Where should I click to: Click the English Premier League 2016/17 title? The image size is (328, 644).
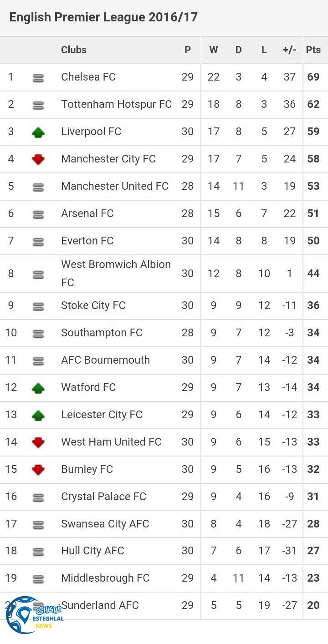coord(103,17)
